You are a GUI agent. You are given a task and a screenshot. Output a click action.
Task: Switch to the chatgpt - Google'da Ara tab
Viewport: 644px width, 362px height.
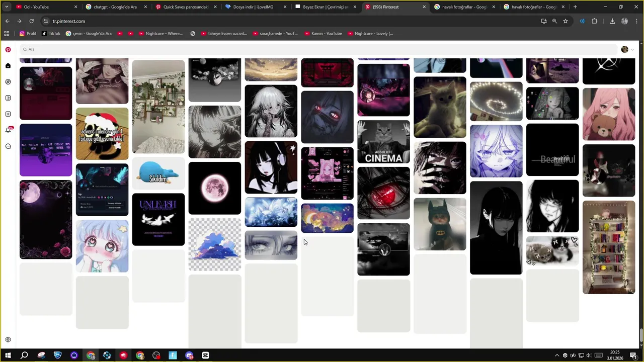coord(116,7)
